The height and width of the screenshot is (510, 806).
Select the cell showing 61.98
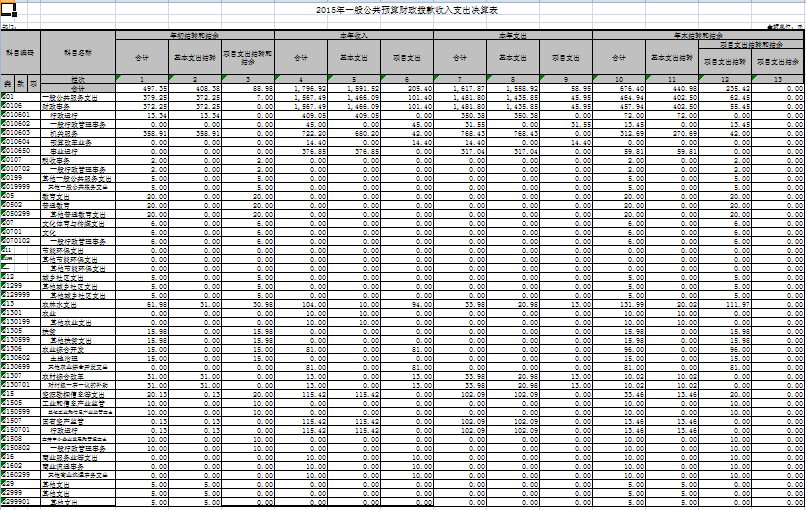point(142,304)
